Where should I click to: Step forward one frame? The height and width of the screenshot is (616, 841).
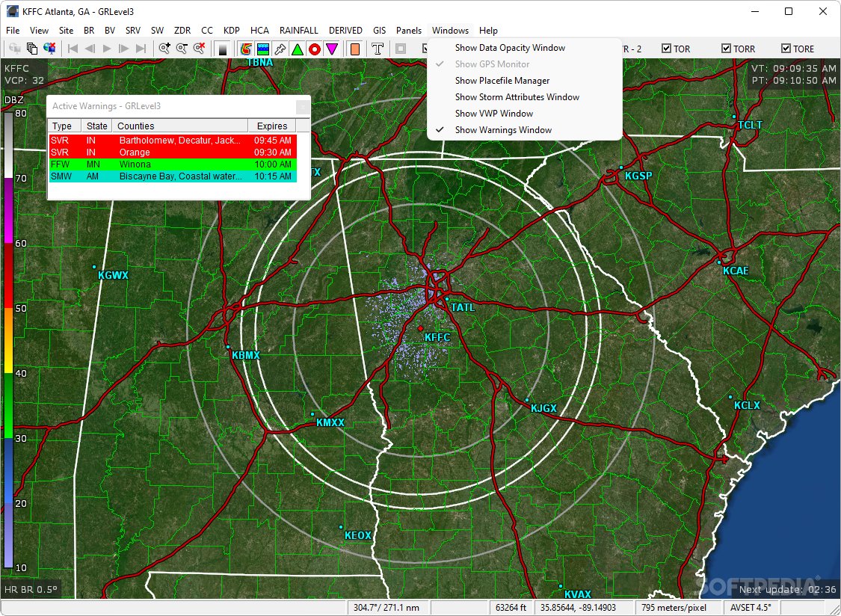click(x=124, y=49)
